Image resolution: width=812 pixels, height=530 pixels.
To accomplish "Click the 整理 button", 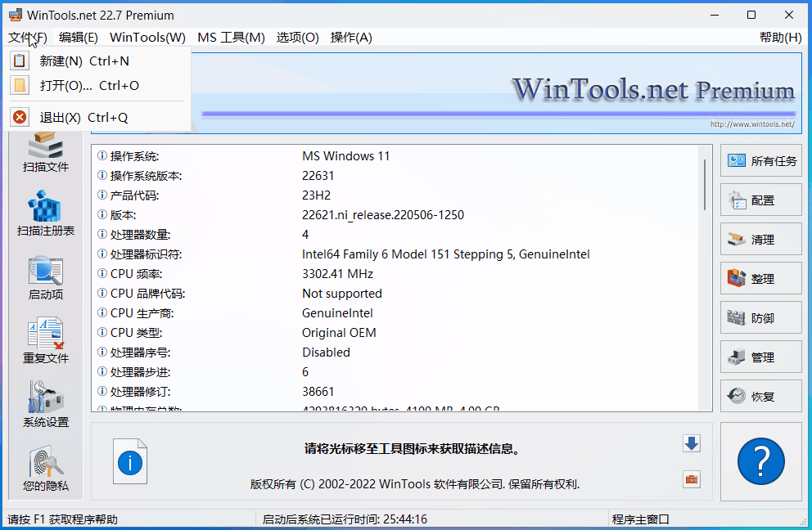I will [x=760, y=279].
